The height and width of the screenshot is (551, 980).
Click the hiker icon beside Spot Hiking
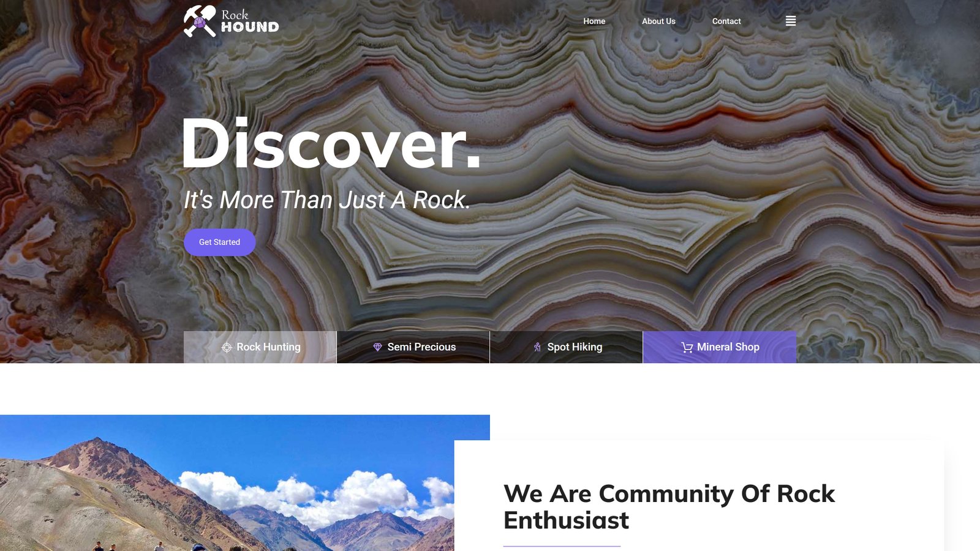click(x=537, y=347)
